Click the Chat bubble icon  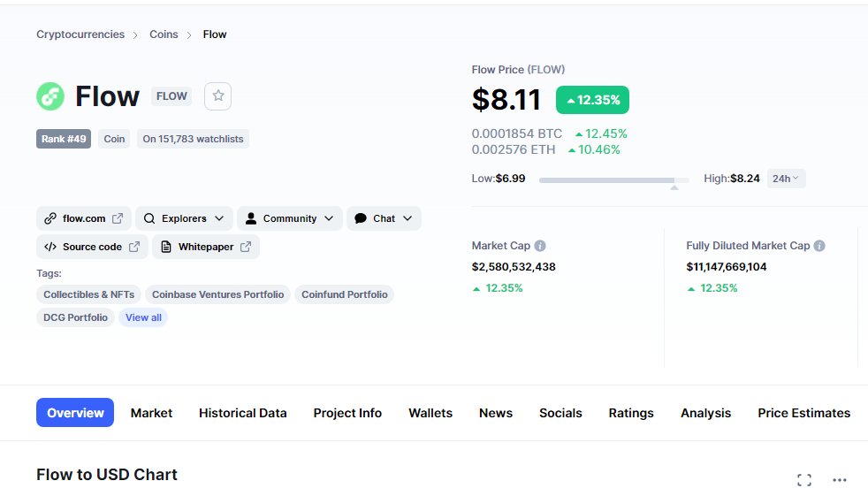click(361, 218)
